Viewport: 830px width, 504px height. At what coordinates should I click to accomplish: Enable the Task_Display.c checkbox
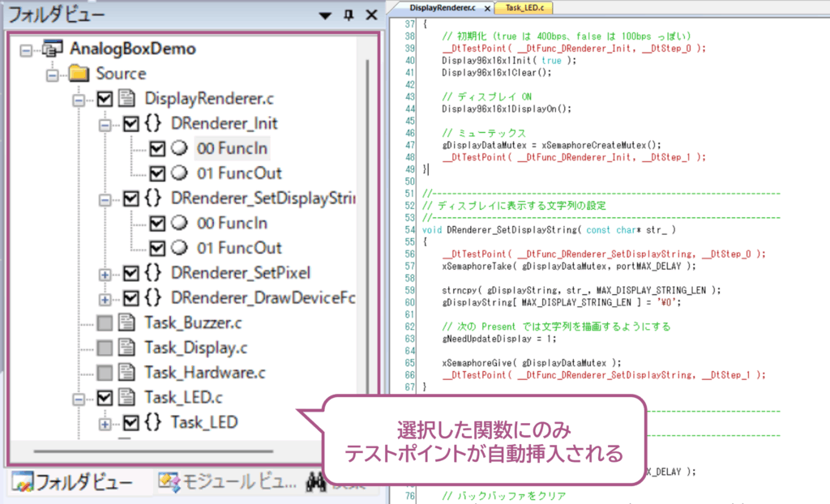coord(105,348)
